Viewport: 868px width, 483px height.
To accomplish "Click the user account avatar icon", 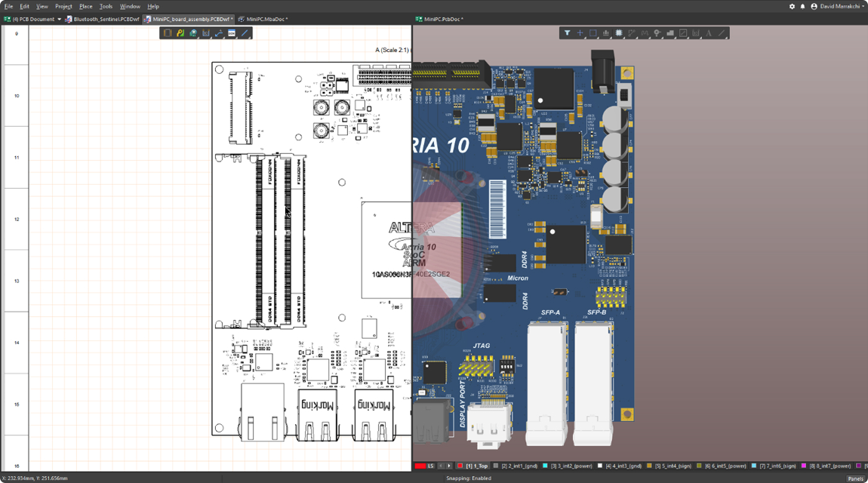I will point(814,6).
